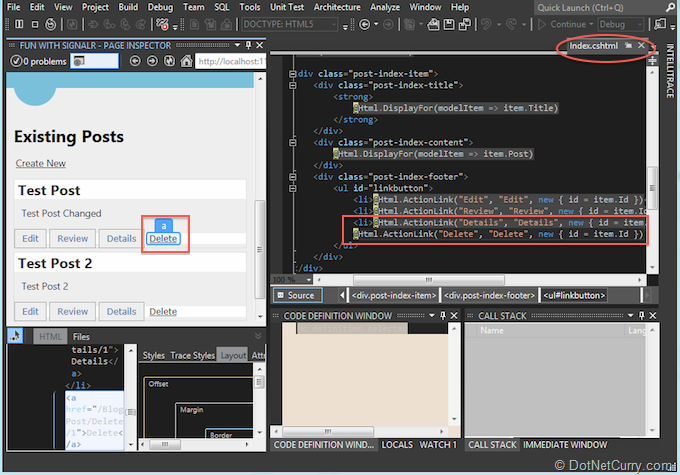
Task: Toggle auto-hide pin on Page Inspector panel
Action: click(x=248, y=46)
